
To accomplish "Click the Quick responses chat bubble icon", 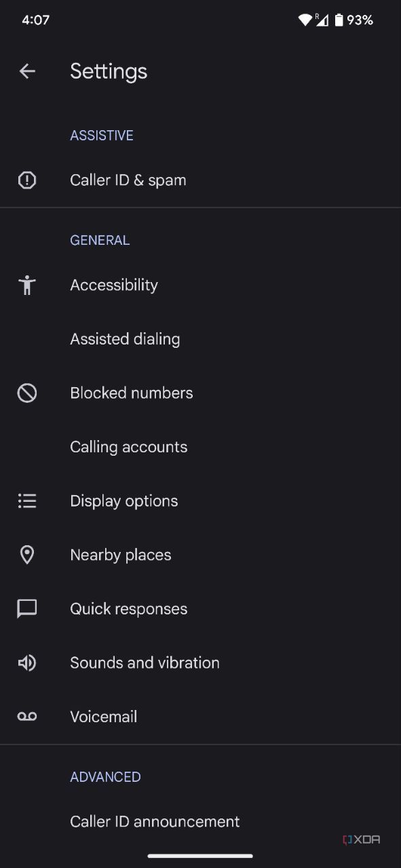I will [x=27, y=608].
